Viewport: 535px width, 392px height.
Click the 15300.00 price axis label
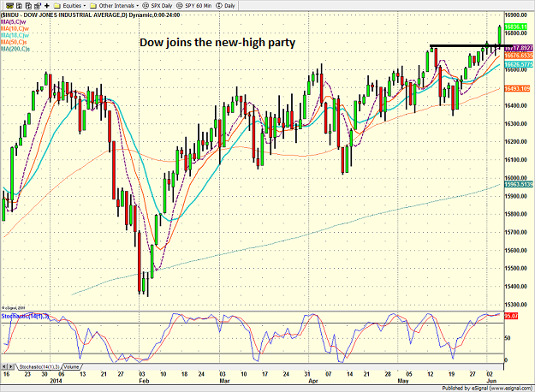pyautogui.click(x=517, y=305)
